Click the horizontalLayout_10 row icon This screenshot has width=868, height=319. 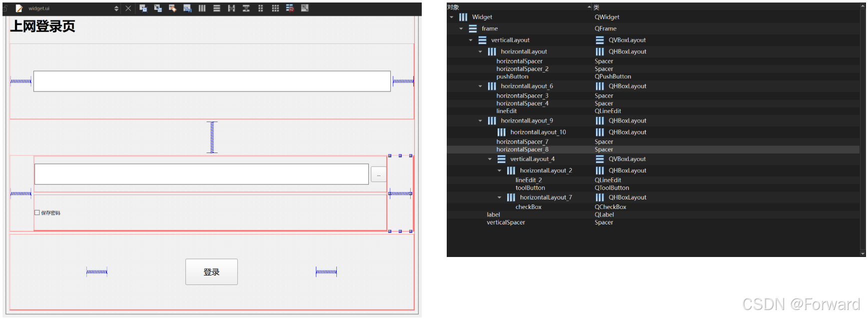point(501,132)
